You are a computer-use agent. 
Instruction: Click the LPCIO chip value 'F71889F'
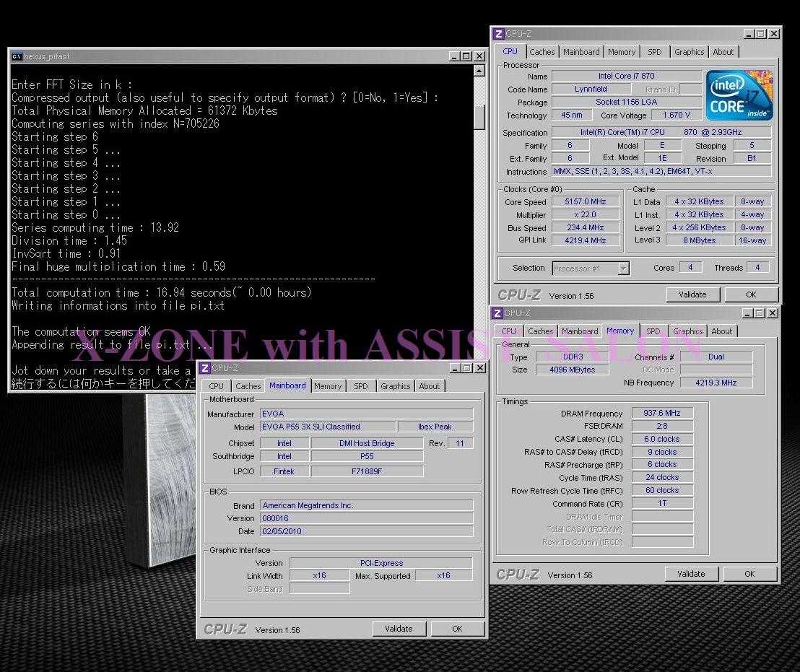[x=367, y=471]
